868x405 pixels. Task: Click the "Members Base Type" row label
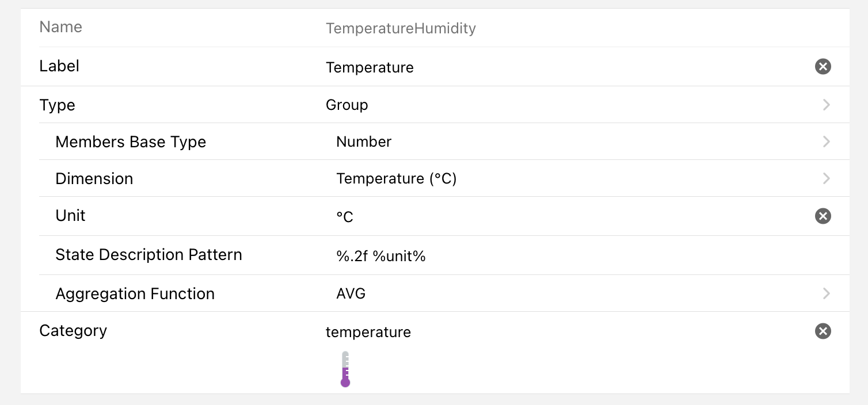point(131,142)
